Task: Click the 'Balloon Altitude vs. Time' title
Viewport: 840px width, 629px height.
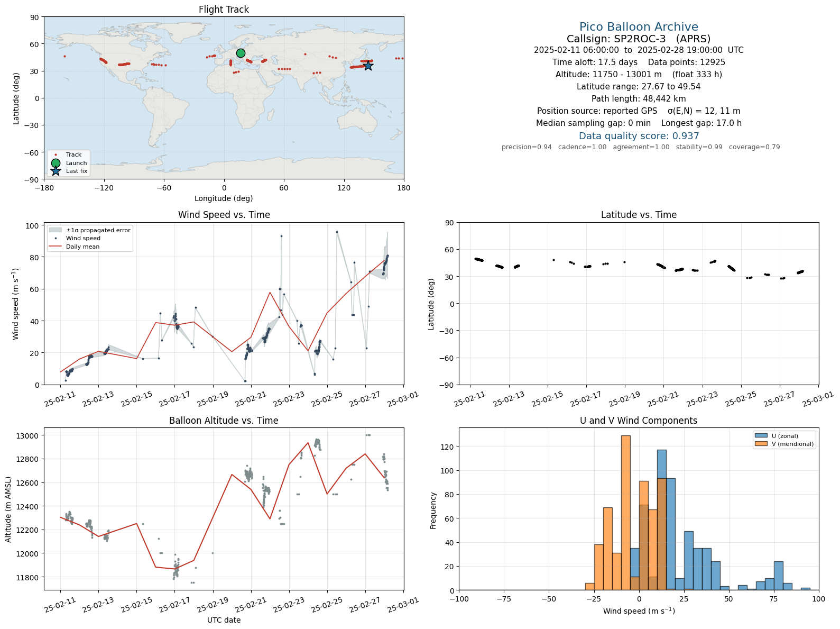Action: pyautogui.click(x=224, y=421)
